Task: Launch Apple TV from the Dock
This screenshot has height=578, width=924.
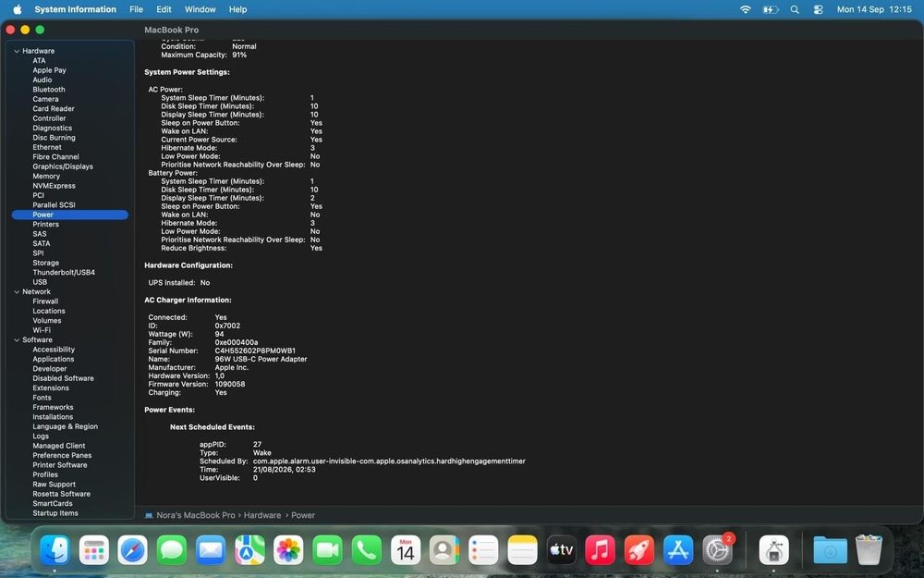Action: pyautogui.click(x=561, y=550)
